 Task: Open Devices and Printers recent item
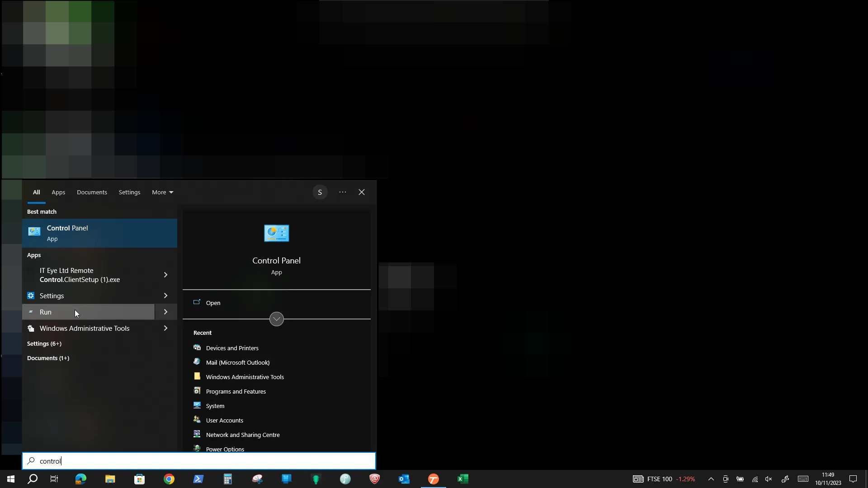(x=232, y=348)
